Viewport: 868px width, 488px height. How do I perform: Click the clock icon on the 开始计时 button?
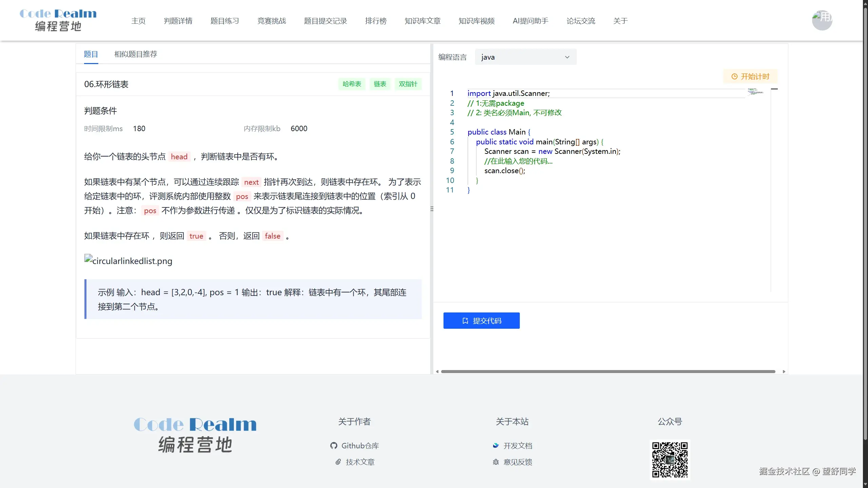coord(734,76)
